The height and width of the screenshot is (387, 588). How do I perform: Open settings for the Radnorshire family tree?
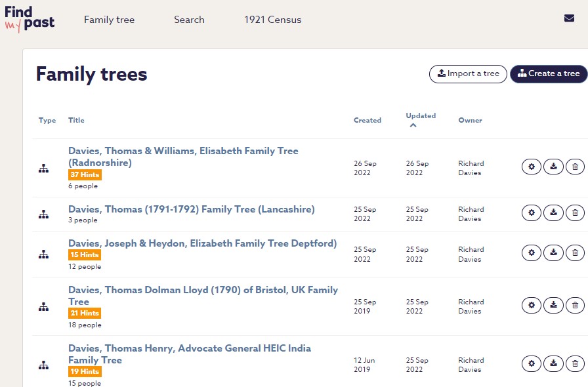pos(532,167)
